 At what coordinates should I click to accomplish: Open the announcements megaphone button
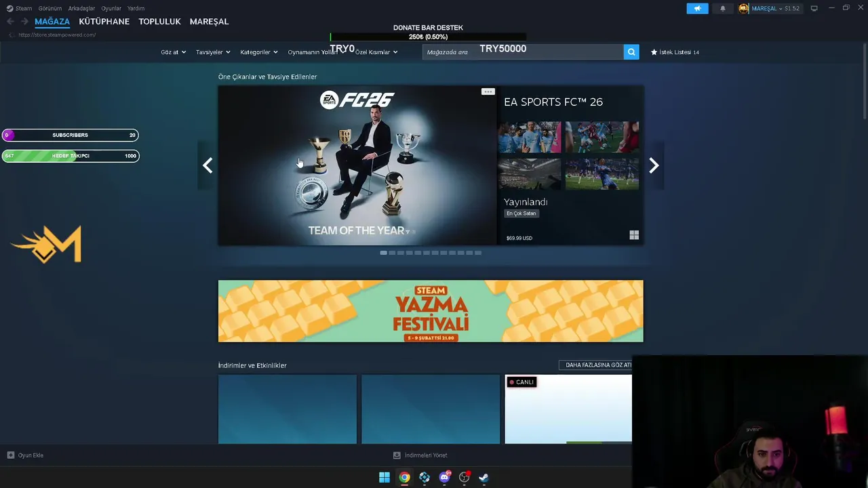click(x=697, y=8)
